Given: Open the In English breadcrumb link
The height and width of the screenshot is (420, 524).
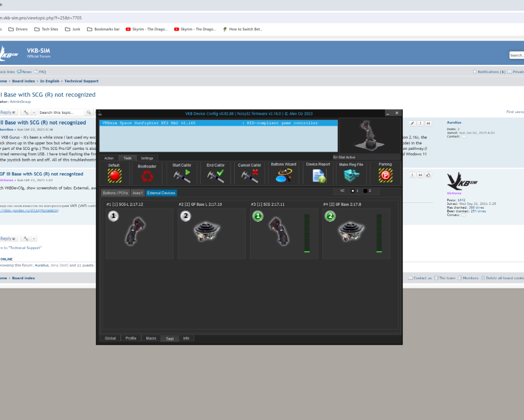Looking at the screenshot, I should [49, 81].
